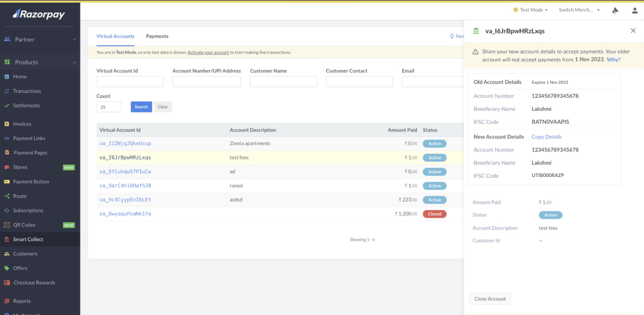Click the old IFSC Code RATN0VAAPIS
This screenshot has width=644, height=315.
pos(550,122)
